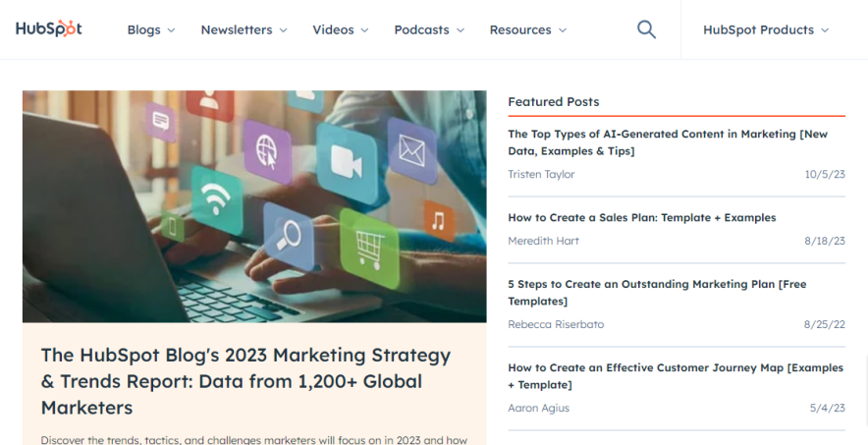The width and height of the screenshot is (868, 445).
Task: Open the Top Types of AI-Generated Content post
Action: pyautogui.click(x=668, y=142)
